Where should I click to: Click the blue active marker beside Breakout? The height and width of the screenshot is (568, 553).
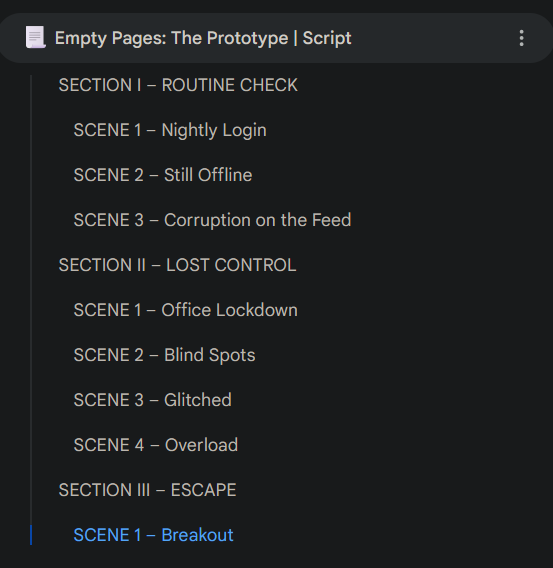pos(31,535)
